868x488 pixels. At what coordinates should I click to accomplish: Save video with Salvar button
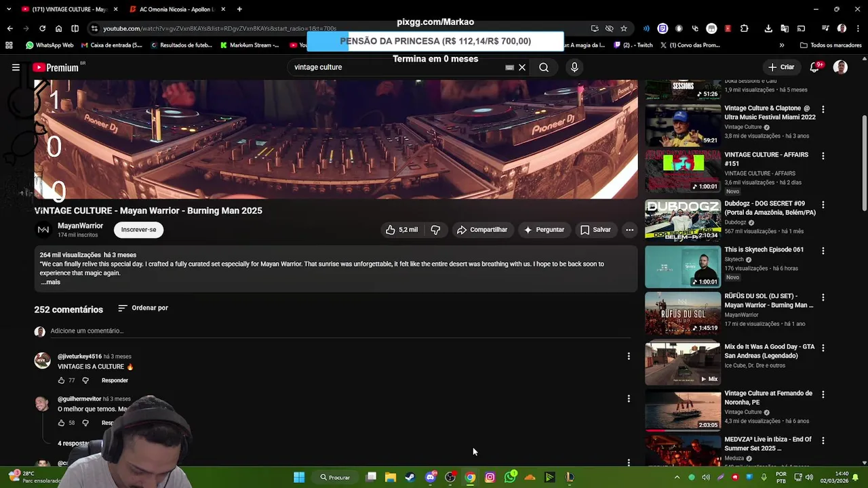click(x=595, y=230)
